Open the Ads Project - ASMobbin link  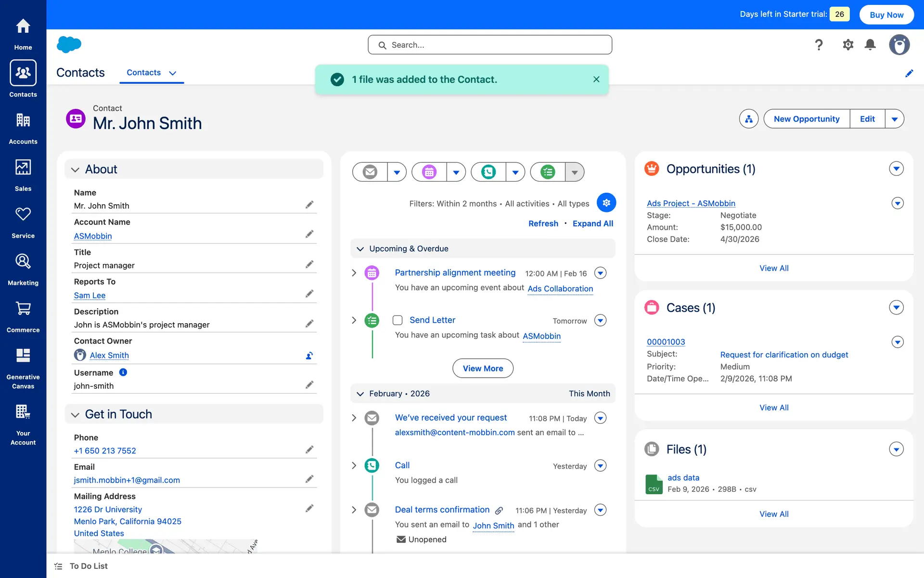[x=691, y=203]
